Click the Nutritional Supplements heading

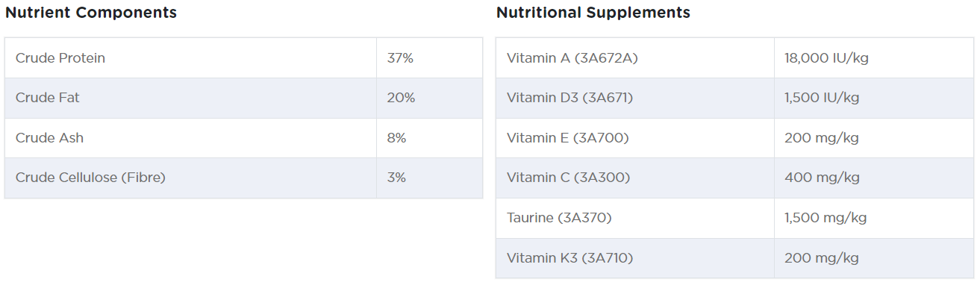tap(593, 13)
